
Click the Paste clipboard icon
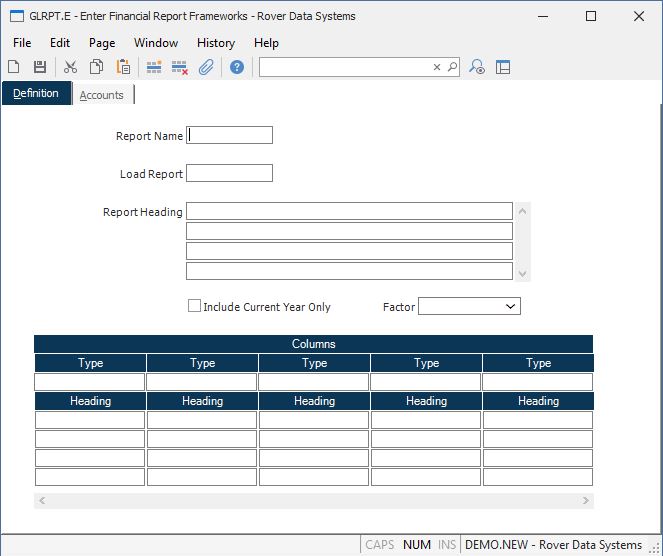123,67
